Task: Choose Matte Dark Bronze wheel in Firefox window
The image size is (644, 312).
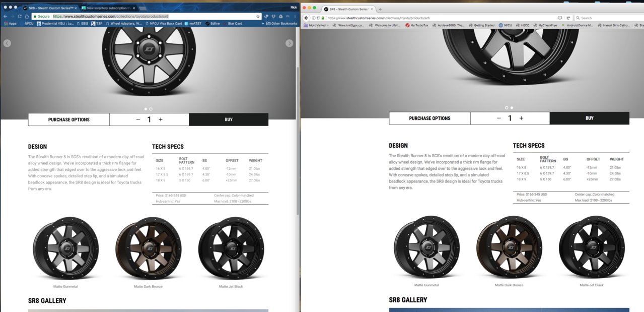Action: point(508,248)
